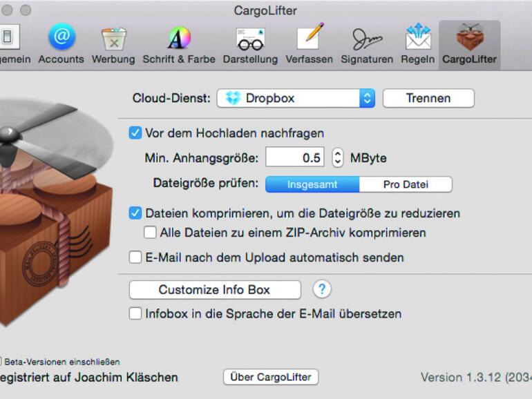
Task: Click the CargoLifter window title
Action: [265, 10]
